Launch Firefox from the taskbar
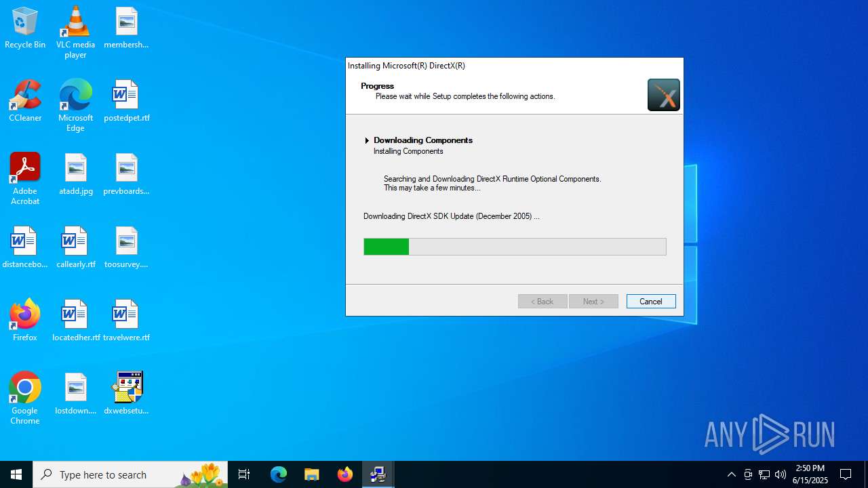868x488 pixels. (345, 474)
